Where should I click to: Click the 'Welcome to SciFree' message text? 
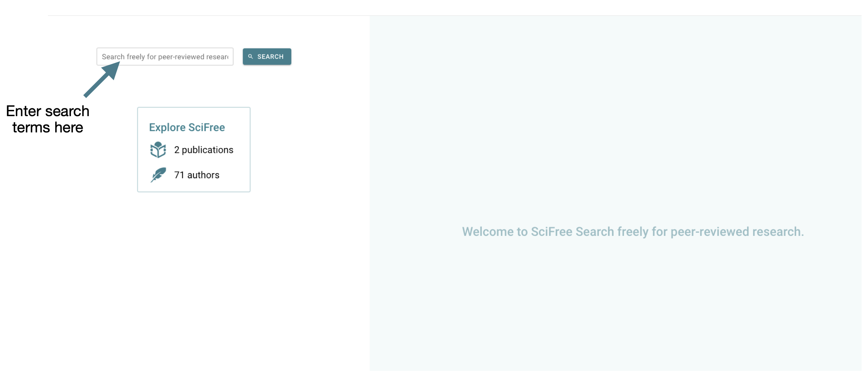tap(633, 232)
